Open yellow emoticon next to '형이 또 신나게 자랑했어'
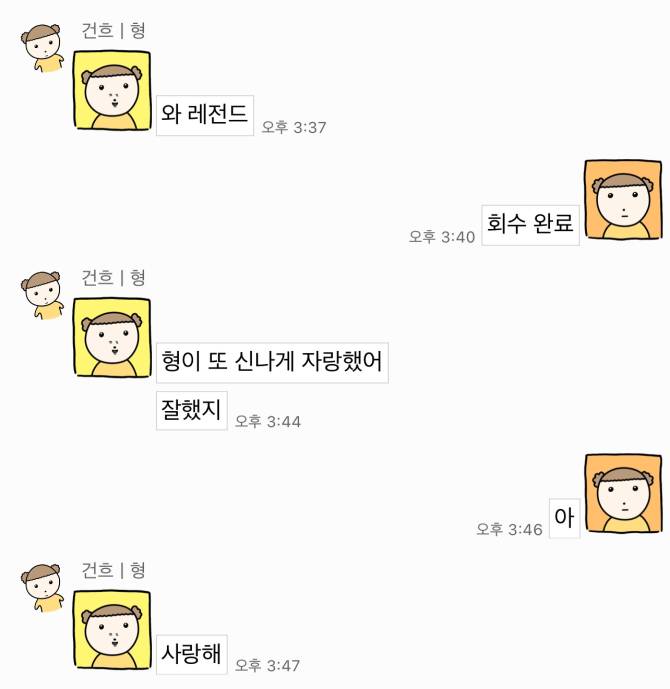The width and height of the screenshot is (670, 689). (112, 337)
